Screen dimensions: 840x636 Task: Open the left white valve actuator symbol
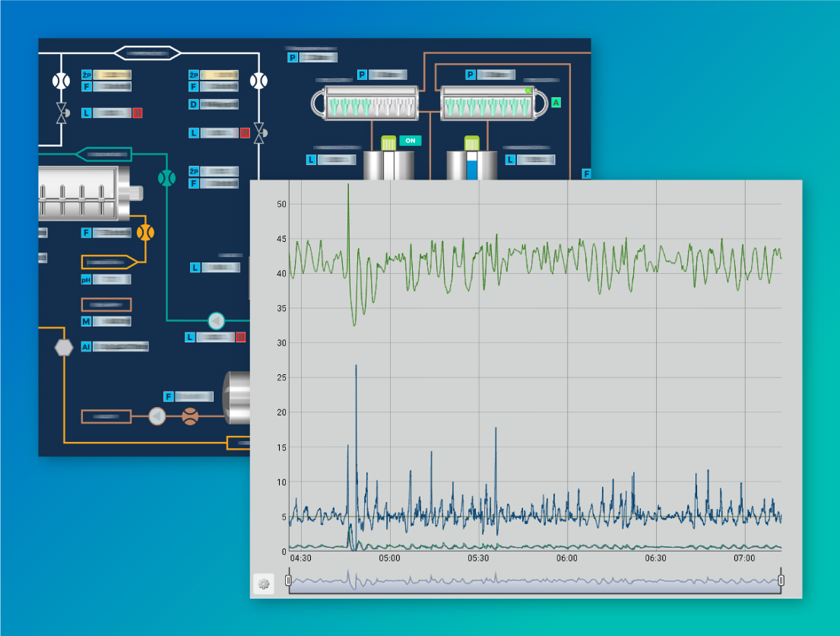(x=61, y=113)
